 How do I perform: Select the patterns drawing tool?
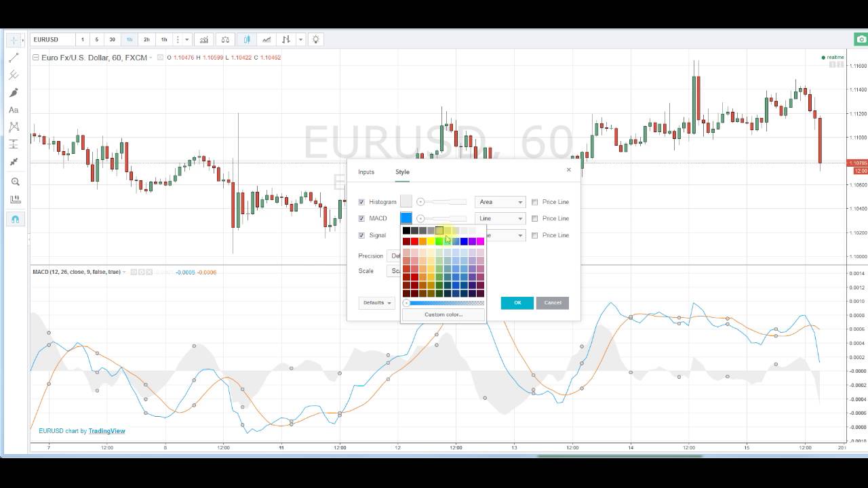pyautogui.click(x=14, y=127)
